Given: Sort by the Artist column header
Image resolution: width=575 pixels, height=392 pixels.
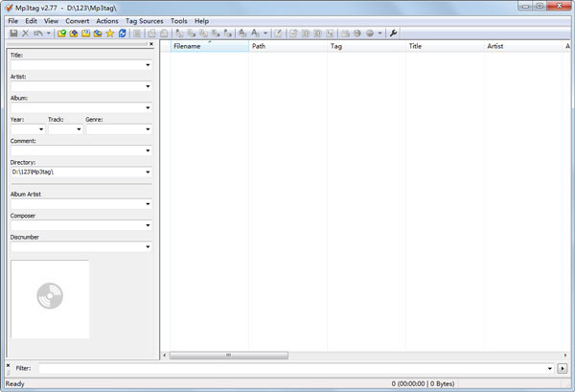Looking at the screenshot, I should click(523, 46).
